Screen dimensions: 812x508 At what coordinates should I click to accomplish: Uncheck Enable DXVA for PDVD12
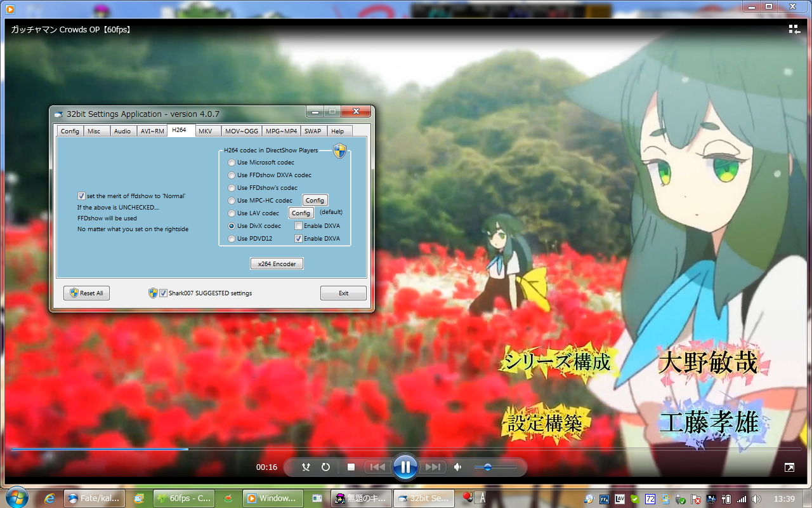point(299,239)
